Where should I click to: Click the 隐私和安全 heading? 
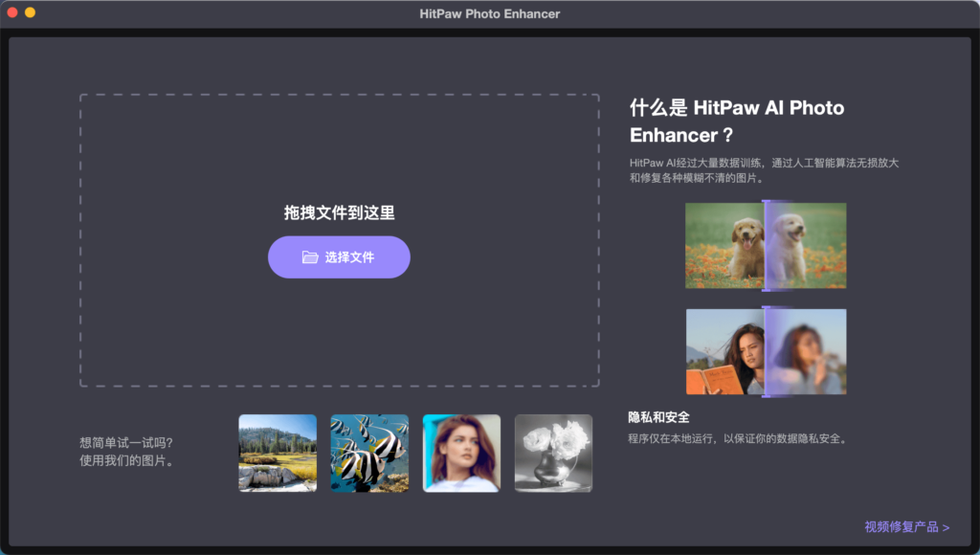[658, 417]
